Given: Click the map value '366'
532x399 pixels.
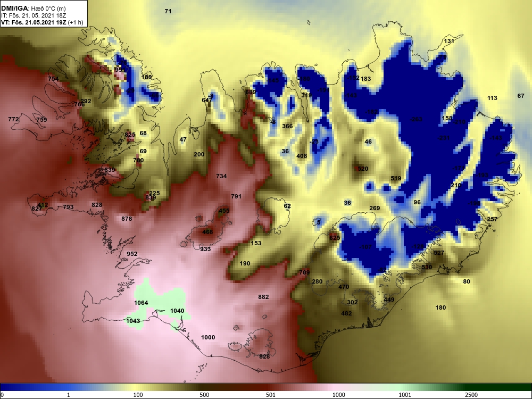Looking at the screenshot, I should point(287,126).
